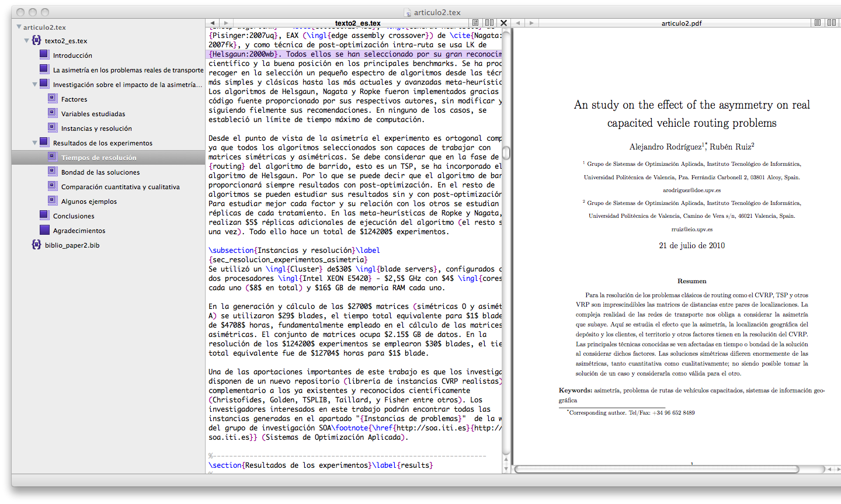Collapse Resultados de los experimentos section
Viewport: 841px width, 504px height.
tap(35, 143)
